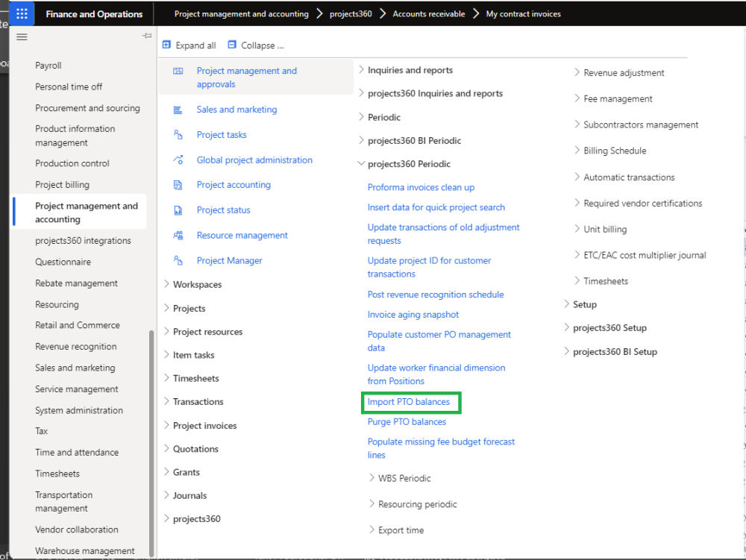Expand the Setup section

tap(567, 303)
